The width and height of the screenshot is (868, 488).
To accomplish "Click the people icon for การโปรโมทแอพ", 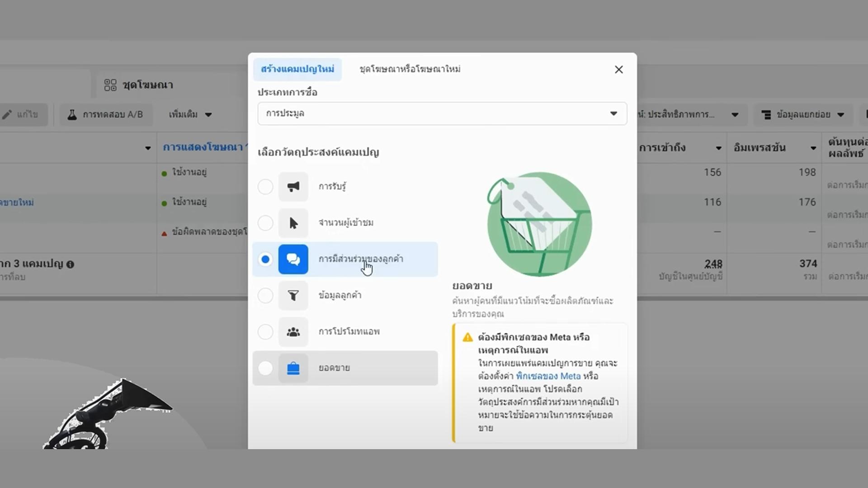I will click(x=293, y=332).
